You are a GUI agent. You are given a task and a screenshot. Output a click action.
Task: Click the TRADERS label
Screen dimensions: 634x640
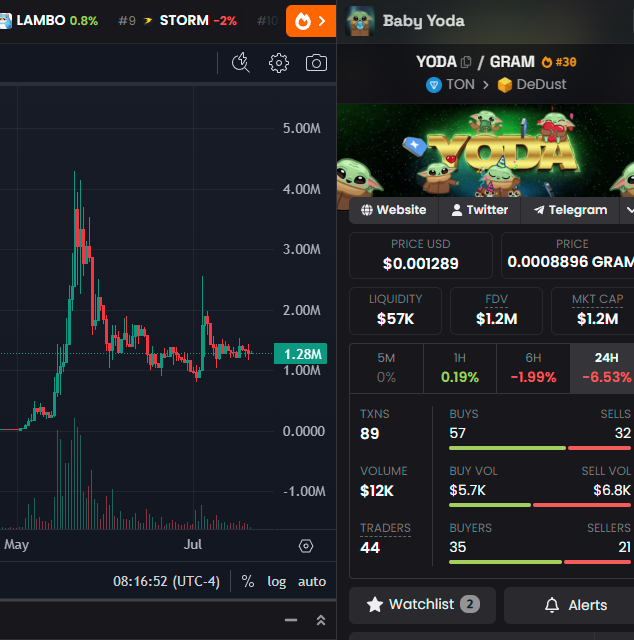tap(385, 528)
